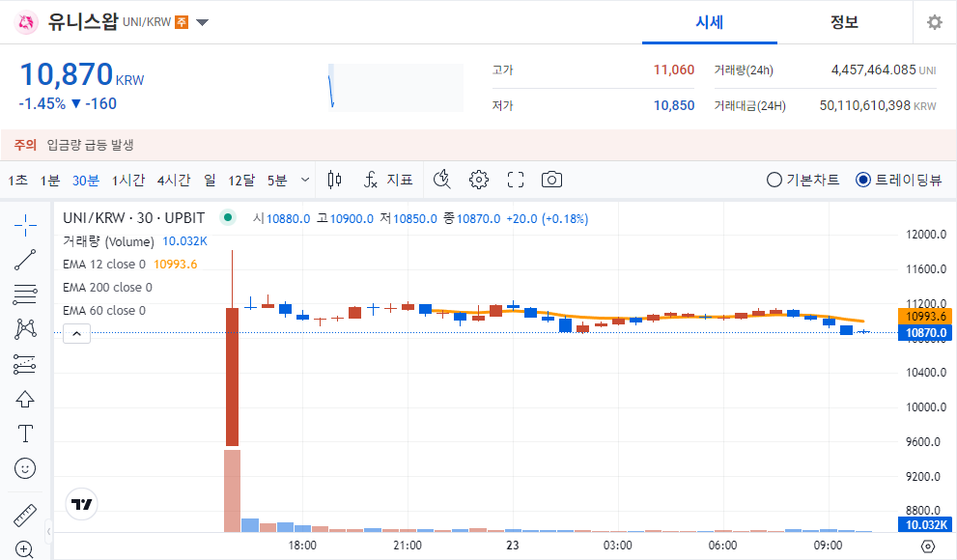Take a chart snapshot with camera icon
Image resolution: width=957 pixels, height=560 pixels.
[551, 180]
